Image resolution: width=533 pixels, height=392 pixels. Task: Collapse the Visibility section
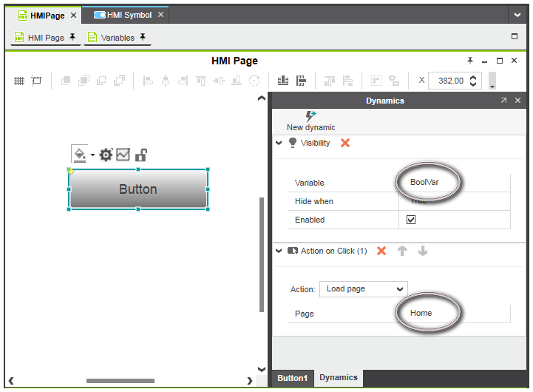point(279,143)
